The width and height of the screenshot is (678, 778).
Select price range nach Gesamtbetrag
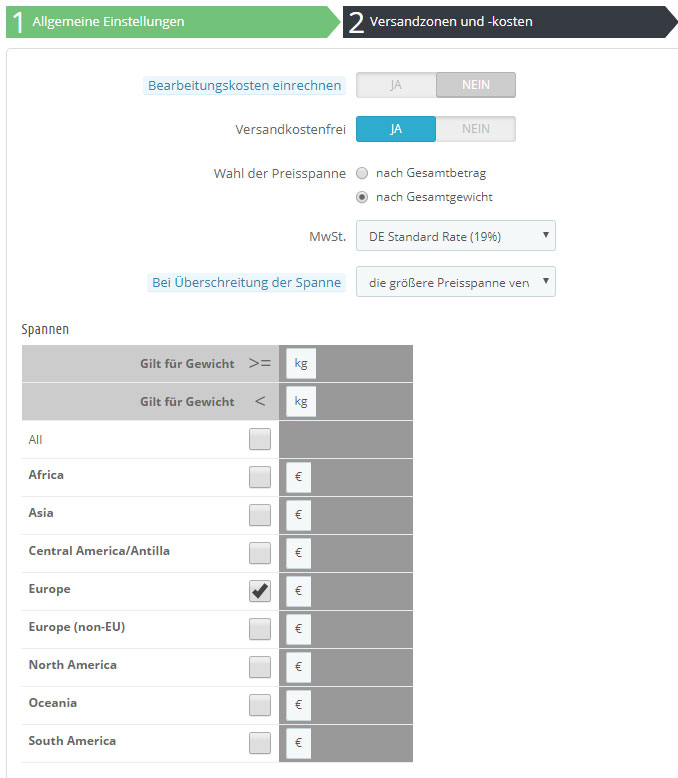click(362, 173)
